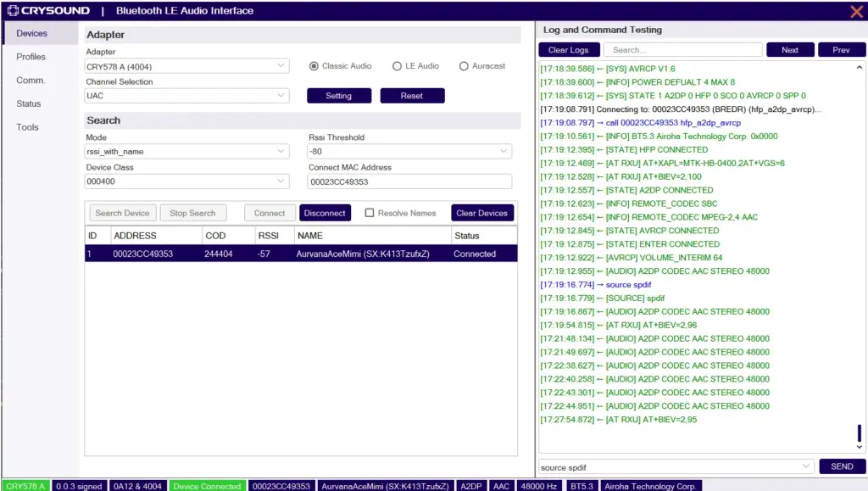This screenshot has width=868, height=491.
Task: Open the Tools sidebar tab
Action: [28, 127]
